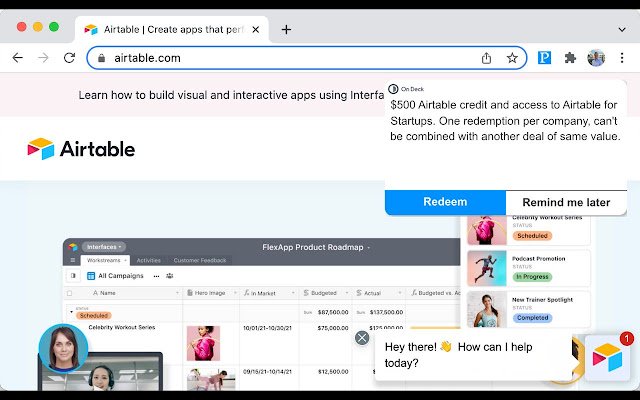Dismiss the chat greeting with X
This screenshot has height=400, width=640.
pos(362,338)
